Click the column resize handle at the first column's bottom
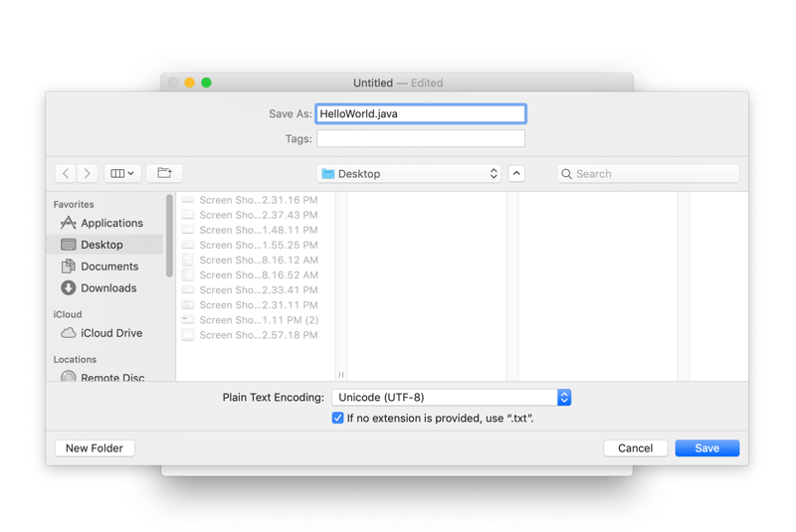Viewport: 796px width, 532px height. pyautogui.click(x=340, y=375)
